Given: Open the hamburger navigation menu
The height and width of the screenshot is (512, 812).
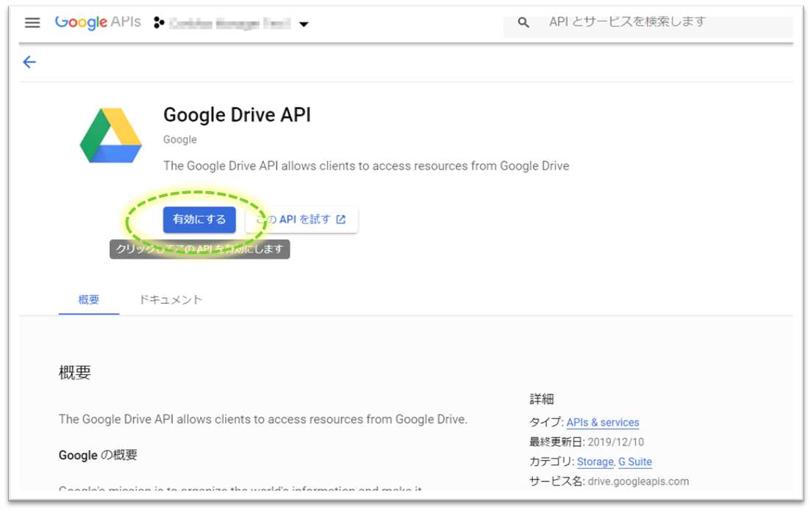Looking at the screenshot, I should [x=32, y=23].
